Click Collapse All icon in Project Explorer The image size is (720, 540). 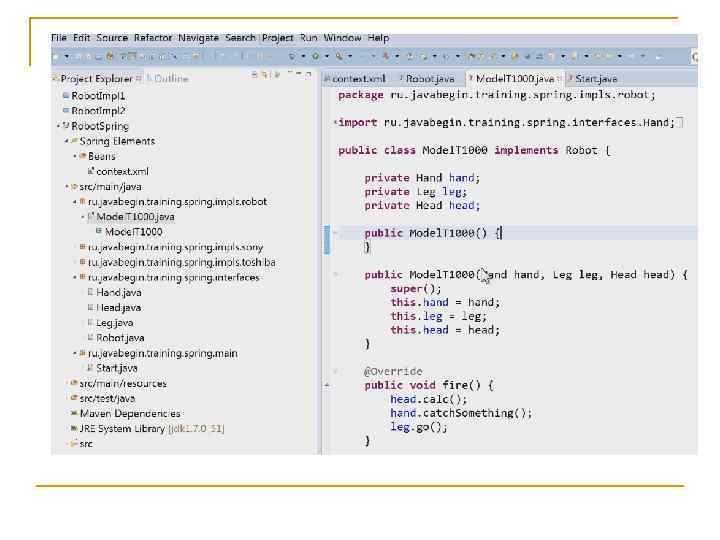[255, 74]
